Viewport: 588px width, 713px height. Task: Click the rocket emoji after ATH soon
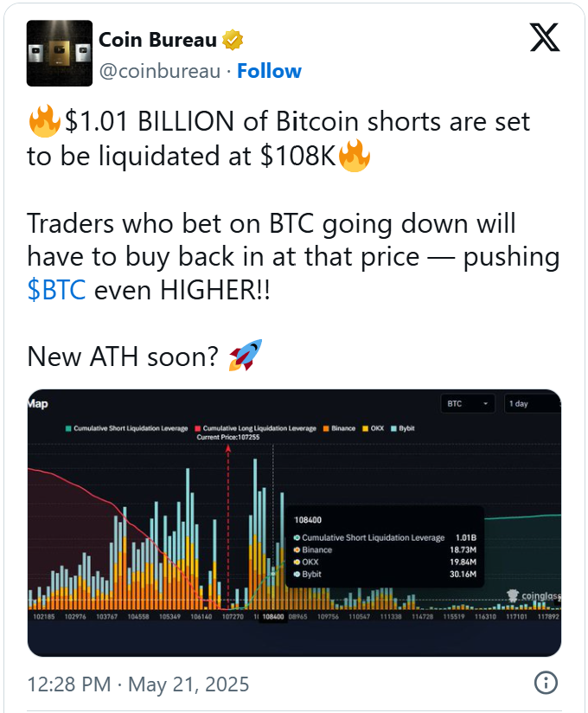pyautogui.click(x=246, y=355)
